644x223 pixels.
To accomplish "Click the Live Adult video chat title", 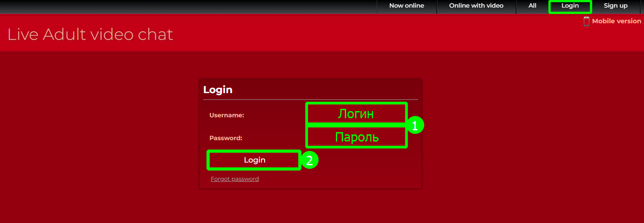I will point(90,34).
